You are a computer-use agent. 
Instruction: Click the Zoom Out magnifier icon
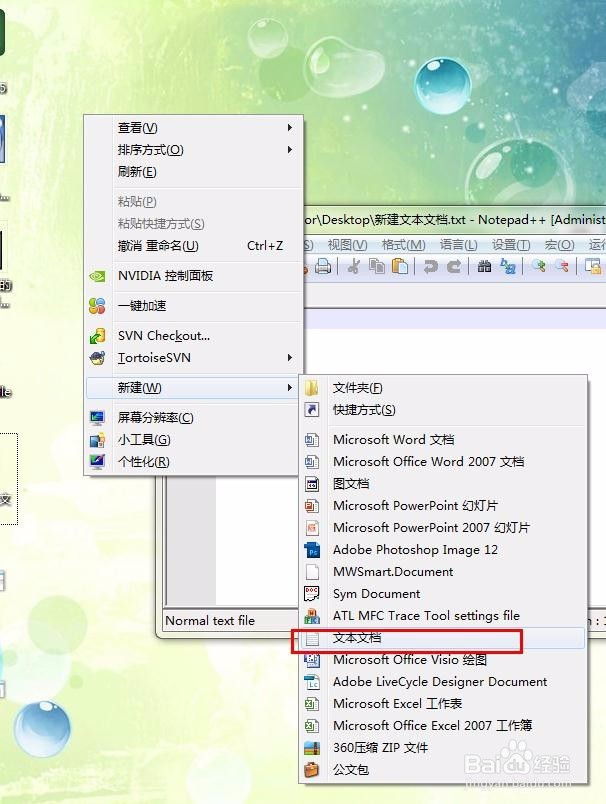point(562,266)
